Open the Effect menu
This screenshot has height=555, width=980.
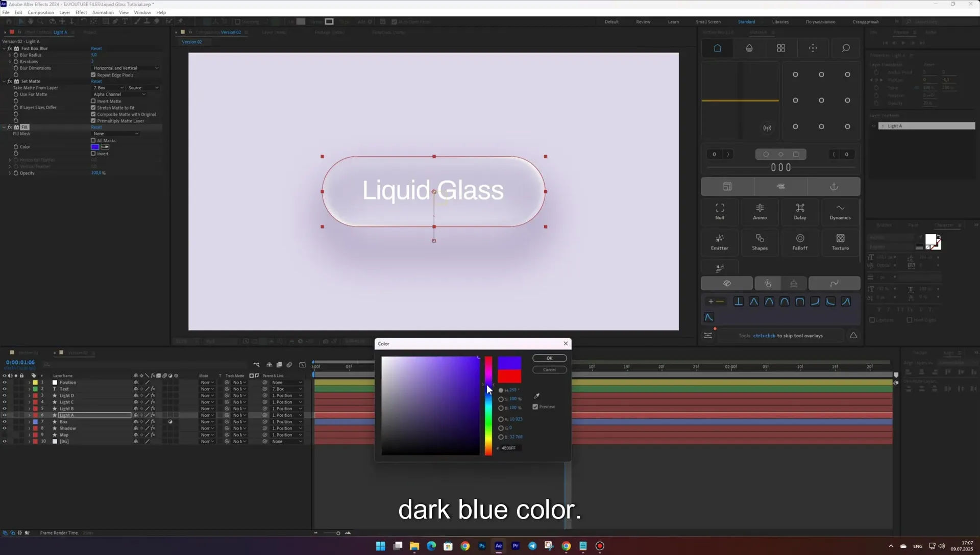point(81,12)
